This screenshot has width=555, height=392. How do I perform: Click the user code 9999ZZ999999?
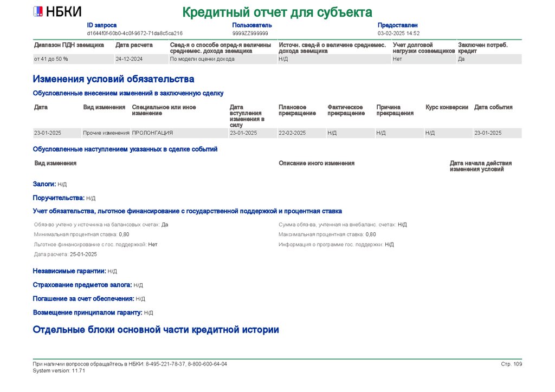(x=250, y=33)
